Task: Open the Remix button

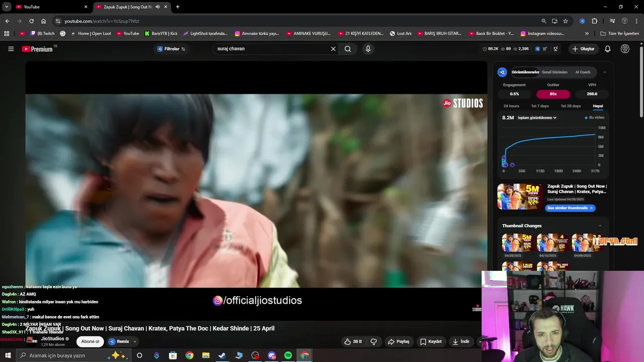Action: click(x=119, y=341)
